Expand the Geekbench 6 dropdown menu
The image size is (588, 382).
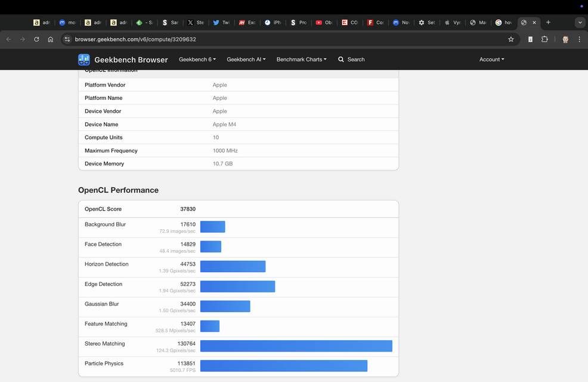click(x=197, y=60)
